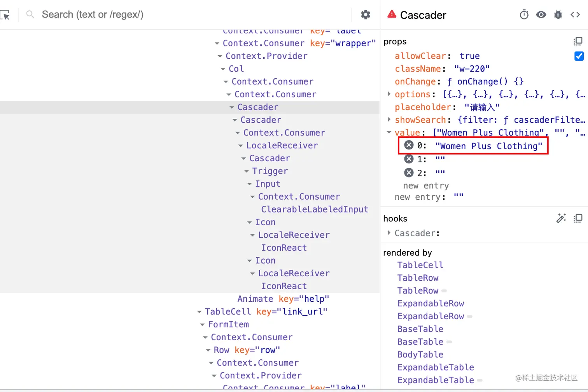
Task: Open first ExpandableRow in rendered by
Action: tap(430, 304)
